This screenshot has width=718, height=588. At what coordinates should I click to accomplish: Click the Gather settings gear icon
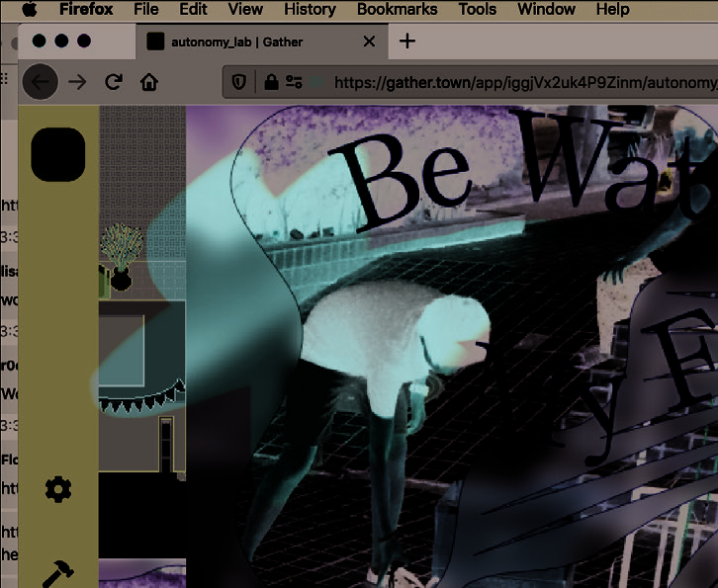[x=58, y=489]
